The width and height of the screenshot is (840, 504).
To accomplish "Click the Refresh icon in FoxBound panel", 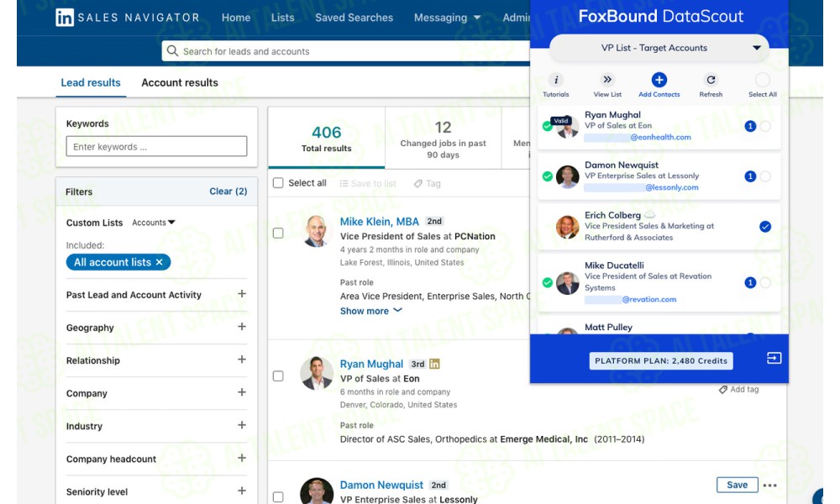I will point(711,80).
